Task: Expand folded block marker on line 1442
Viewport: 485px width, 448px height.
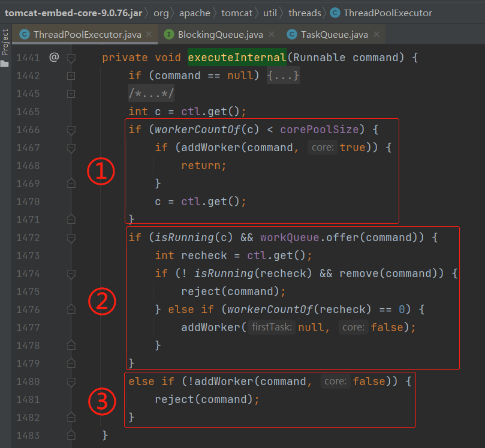Action: [x=71, y=76]
